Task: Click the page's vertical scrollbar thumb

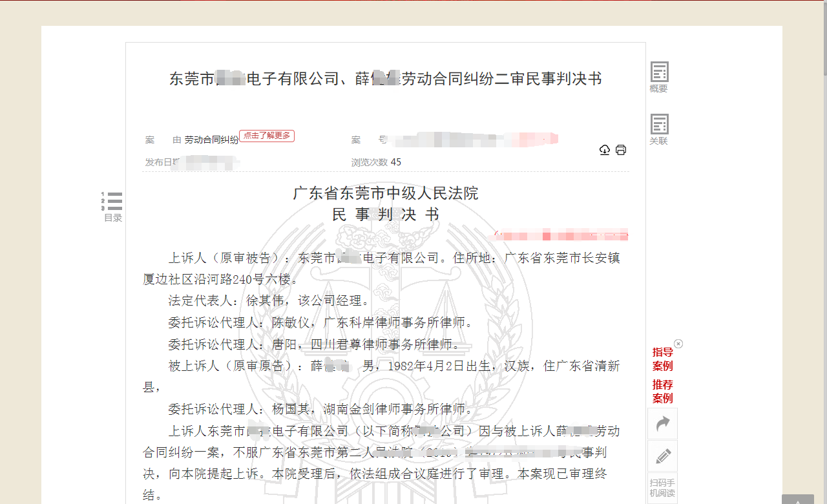Action: pos(824,39)
